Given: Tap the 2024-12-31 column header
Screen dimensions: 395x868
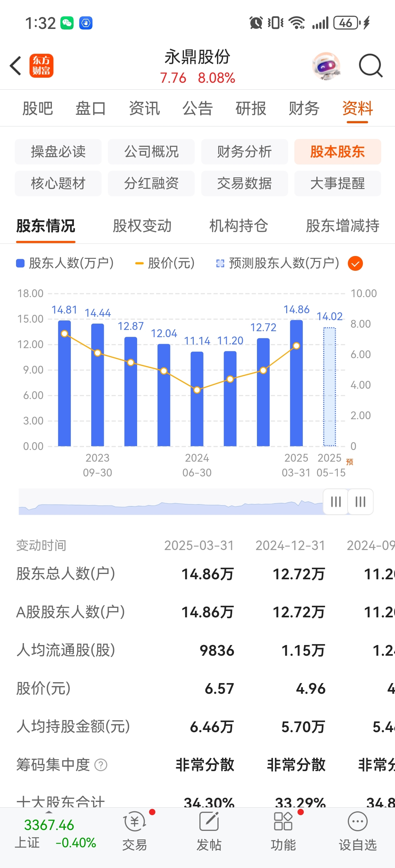Looking at the screenshot, I should 290,546.
